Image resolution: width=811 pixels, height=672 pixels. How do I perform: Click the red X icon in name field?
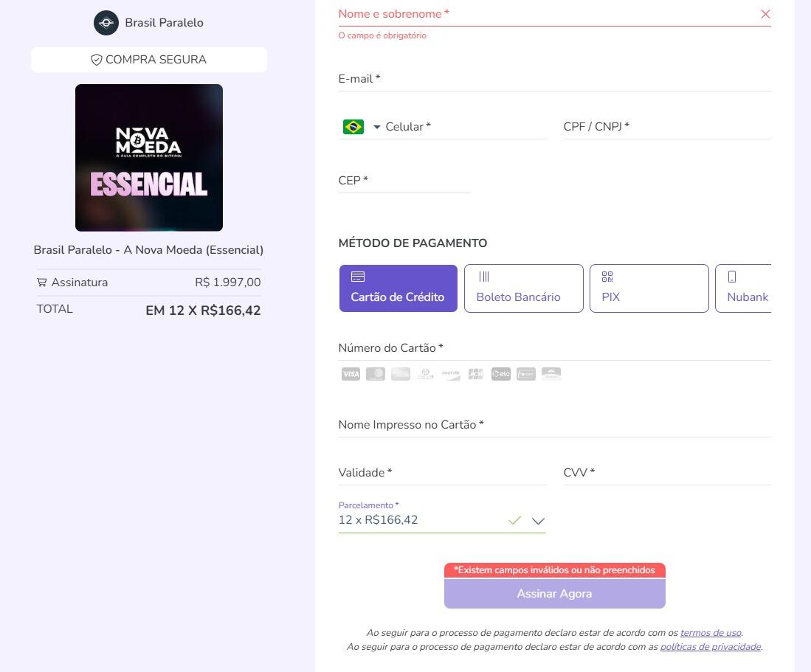[x=765, y=14]
